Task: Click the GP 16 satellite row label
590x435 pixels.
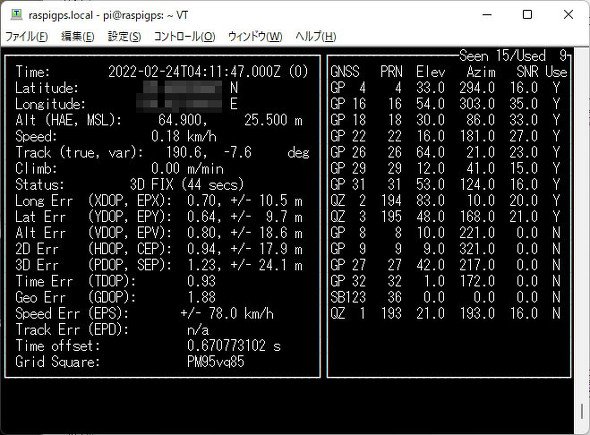Action: pyautogui.click(x=348, y=104)
